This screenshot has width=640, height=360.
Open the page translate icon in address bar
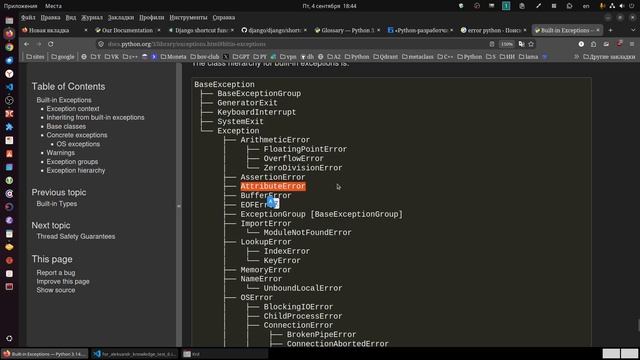coord(521,44)
